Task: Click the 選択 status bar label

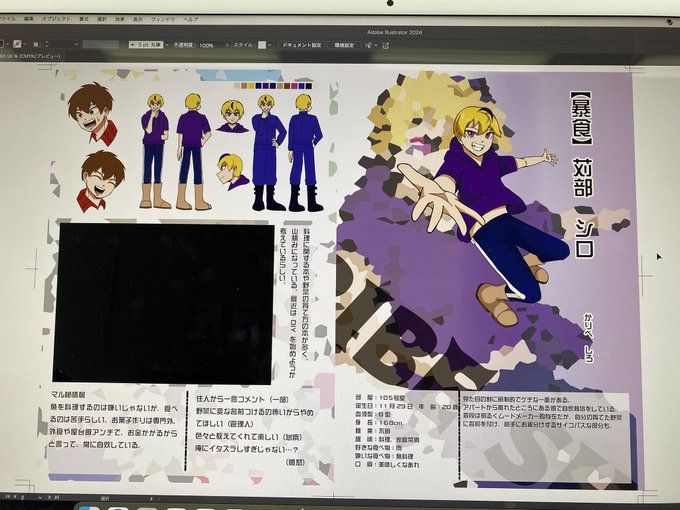Action: [x=105, y=499]
